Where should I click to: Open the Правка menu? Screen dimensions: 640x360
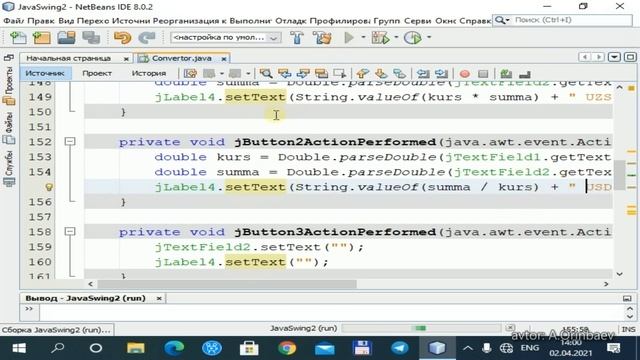[41, 20]
